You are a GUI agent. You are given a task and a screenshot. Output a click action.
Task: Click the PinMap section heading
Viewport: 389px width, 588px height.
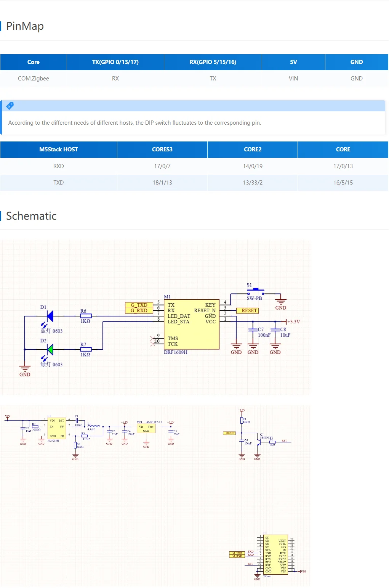click(25, 26)
